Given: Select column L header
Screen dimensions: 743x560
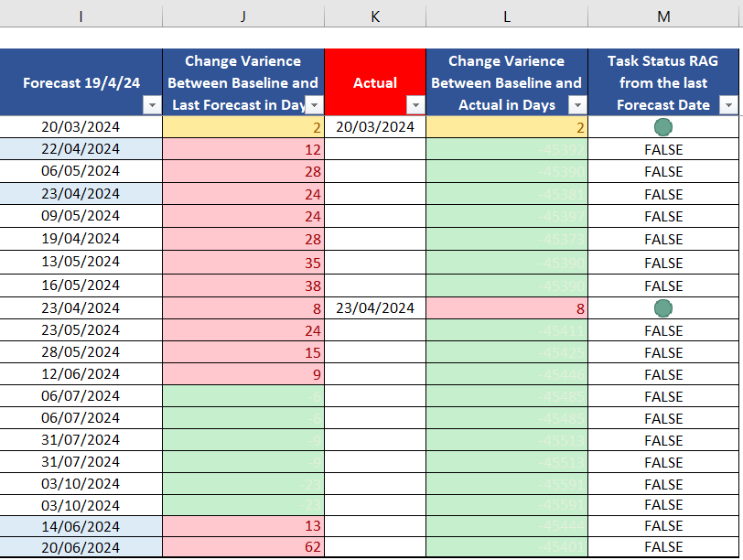Looking at the screenshot, I should coord(507,16).
